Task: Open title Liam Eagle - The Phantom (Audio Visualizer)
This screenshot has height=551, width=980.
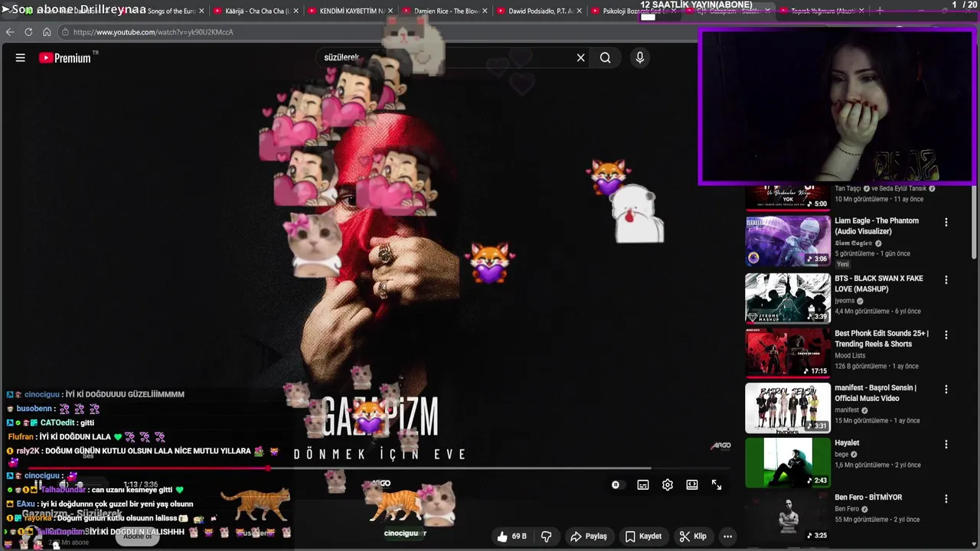Action: tap(877, 226)
